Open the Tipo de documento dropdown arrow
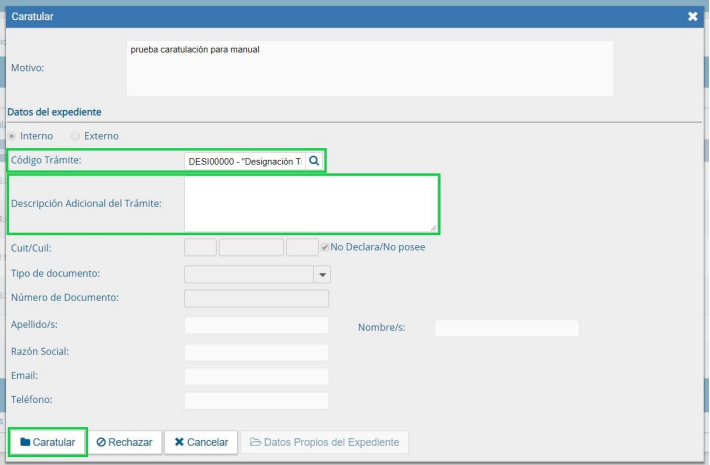This screenshot has width=710, height=465. 322,274
